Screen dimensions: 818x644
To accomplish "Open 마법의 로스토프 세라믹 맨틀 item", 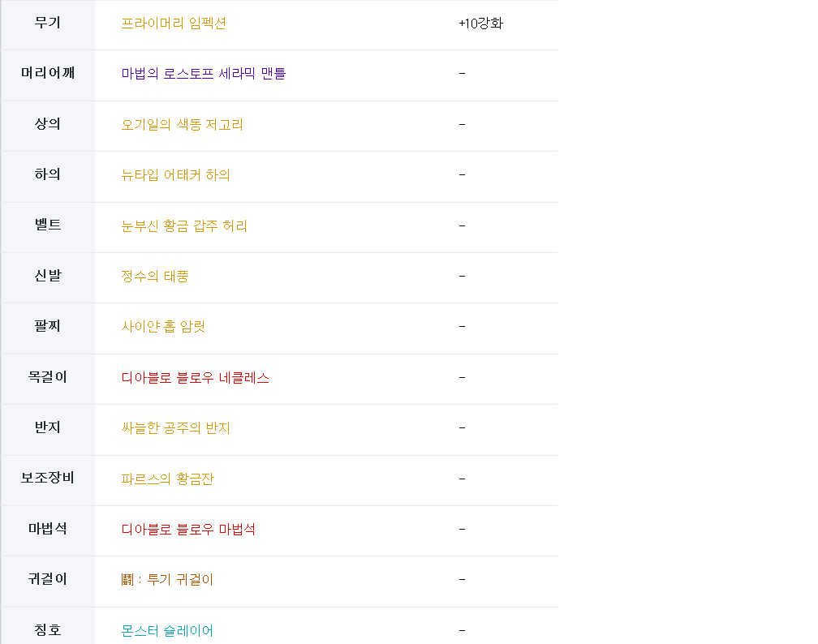I will [204, 74].
